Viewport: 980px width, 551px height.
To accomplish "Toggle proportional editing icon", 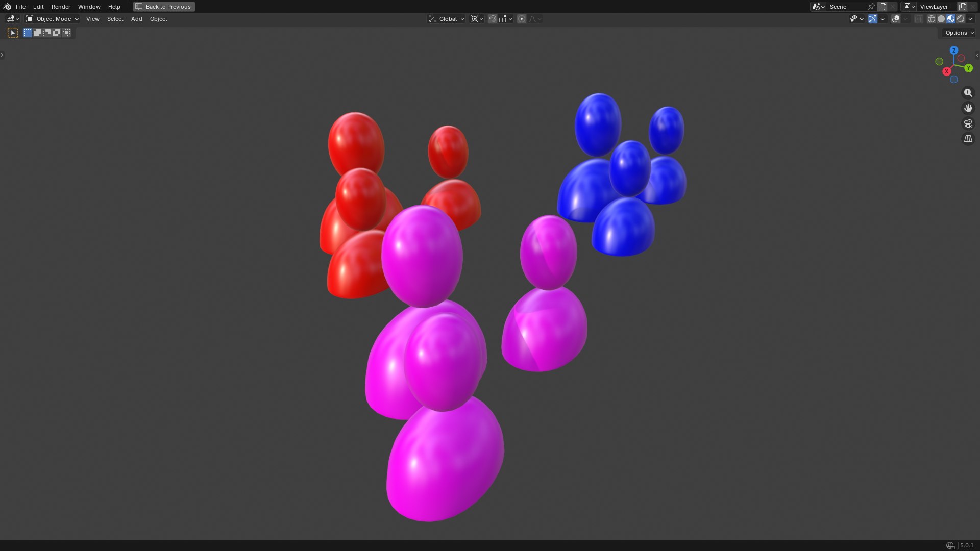I will click(521, 19).
